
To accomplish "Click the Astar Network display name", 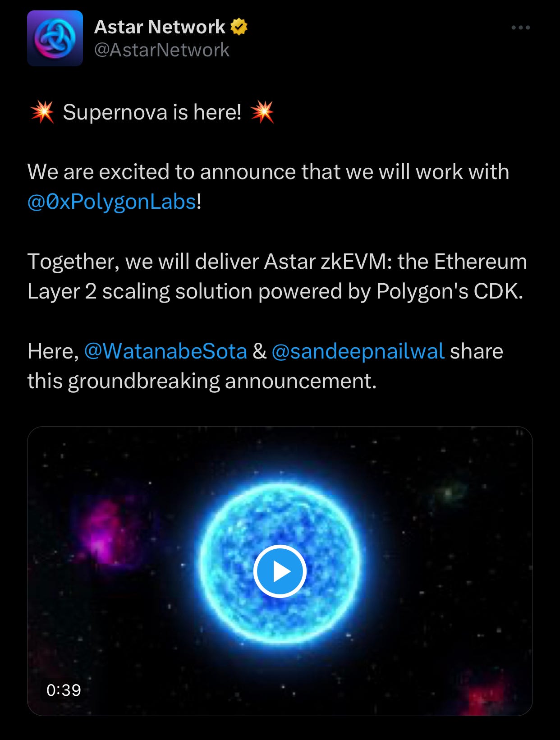I will pyautogui.click(x=160, y=27).
